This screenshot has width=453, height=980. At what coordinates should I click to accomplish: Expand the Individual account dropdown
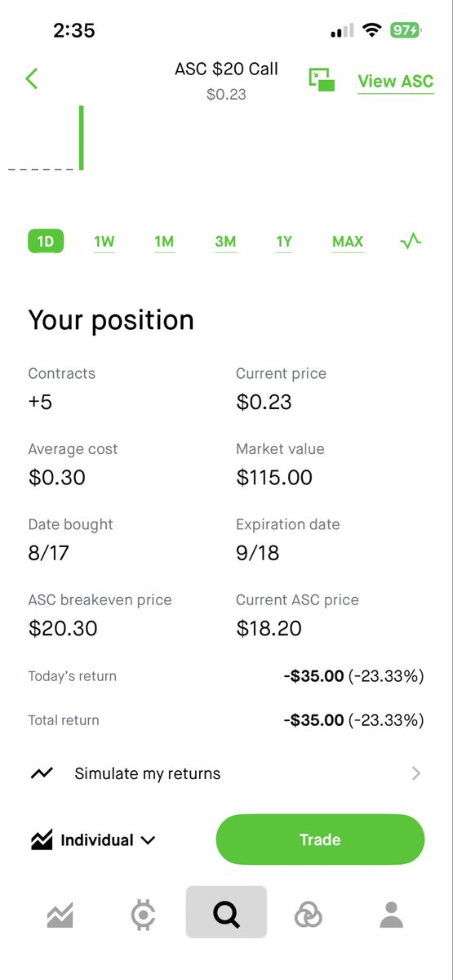tap(93, 840)
